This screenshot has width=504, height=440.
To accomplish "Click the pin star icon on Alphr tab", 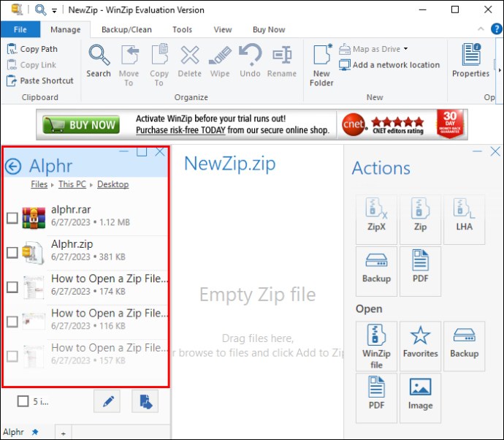I will pyautogui.click(x=35, y=432).
